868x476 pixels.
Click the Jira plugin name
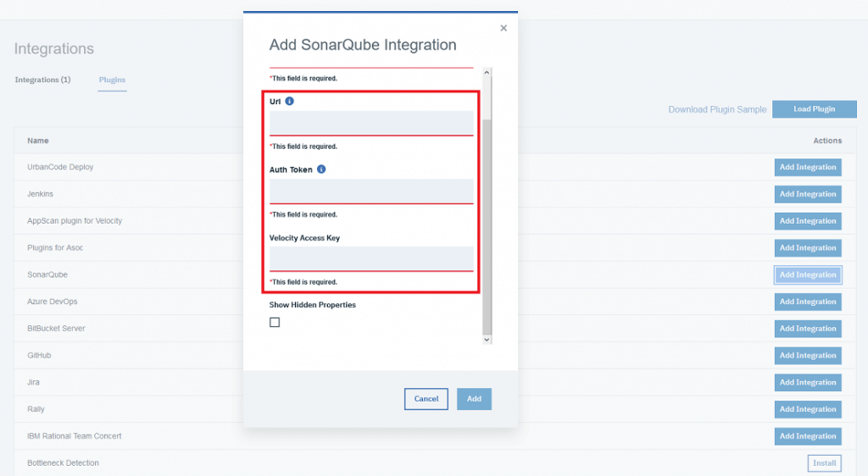[x=33, y=382]
